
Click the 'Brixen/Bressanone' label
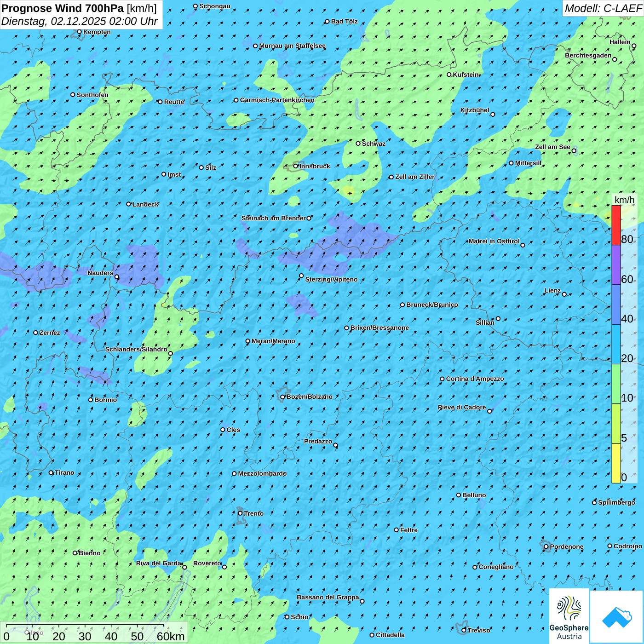pos(379,328)
